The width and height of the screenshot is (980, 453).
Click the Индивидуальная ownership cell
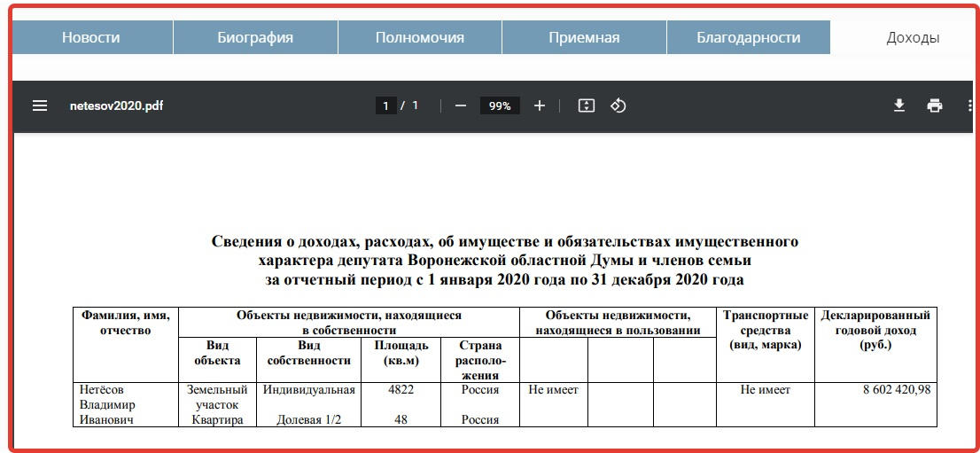(x=308, y=390)
